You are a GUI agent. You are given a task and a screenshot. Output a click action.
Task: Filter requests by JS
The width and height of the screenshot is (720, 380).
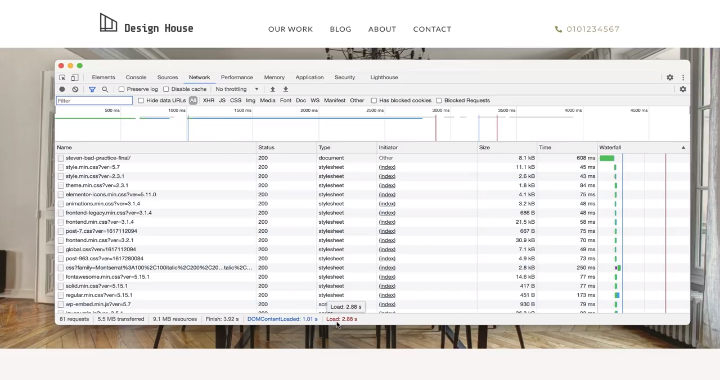click(222, 101)
